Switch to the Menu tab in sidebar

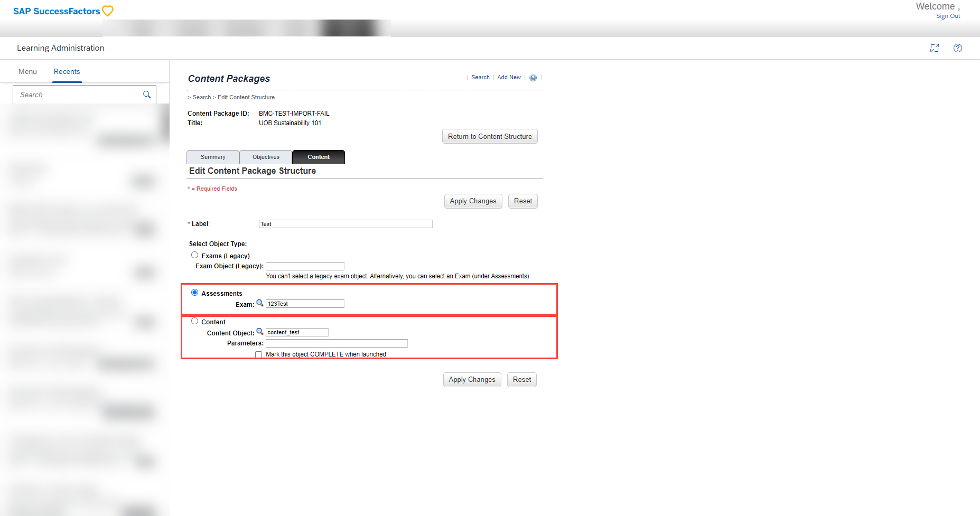point(27,71)
